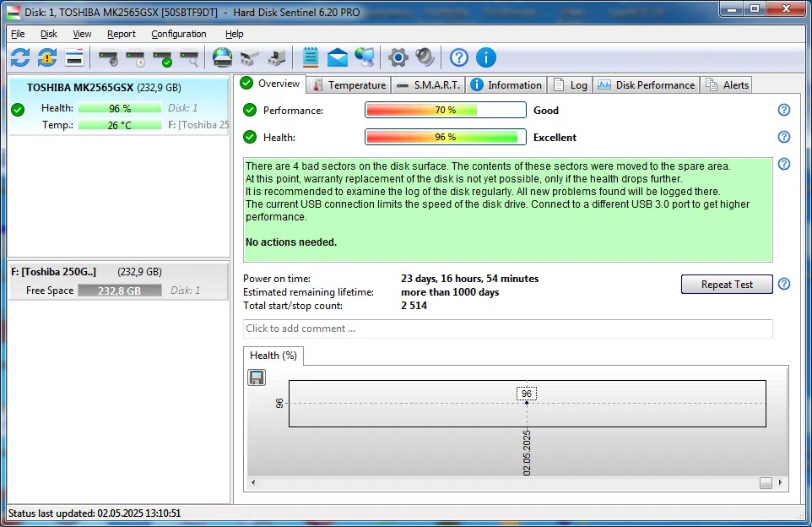Select TOSHIBA MK2565GSX disk in sidebar
This screenshot has width=812, height=527.
pos(118,106)
